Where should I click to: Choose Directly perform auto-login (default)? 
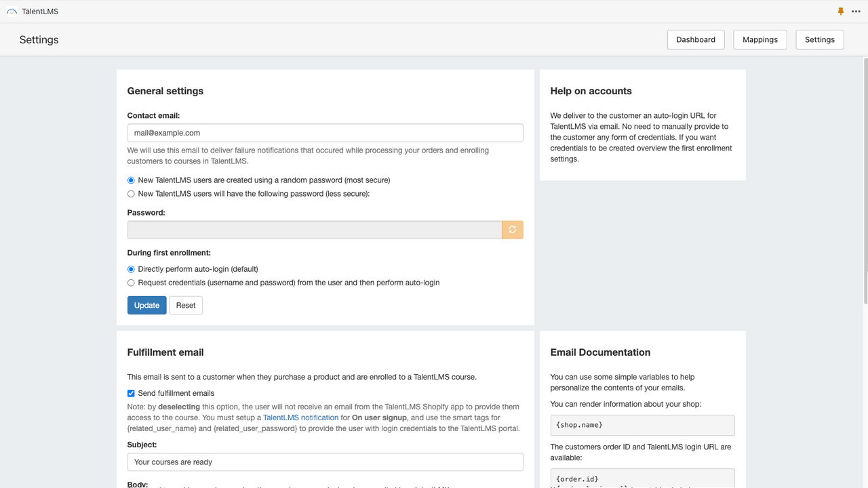(x=132, y=269)
